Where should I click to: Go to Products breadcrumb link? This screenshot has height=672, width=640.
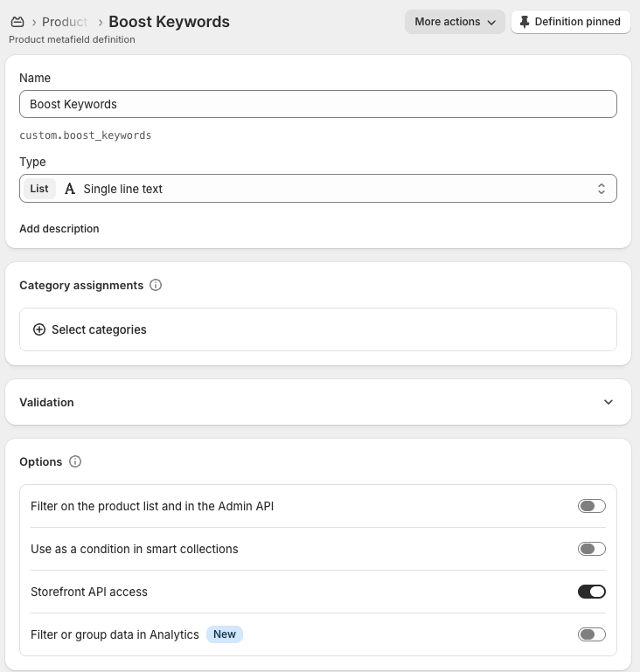point(65,22)
